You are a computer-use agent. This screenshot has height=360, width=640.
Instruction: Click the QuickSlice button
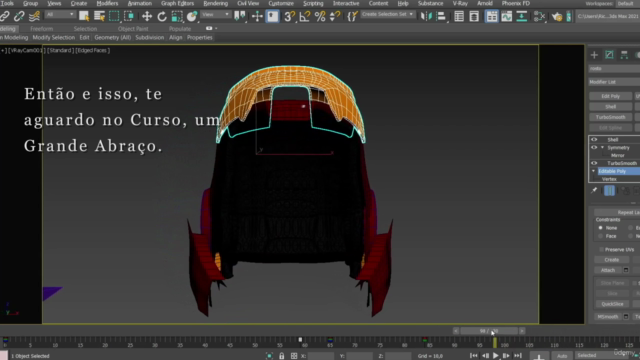612,304
